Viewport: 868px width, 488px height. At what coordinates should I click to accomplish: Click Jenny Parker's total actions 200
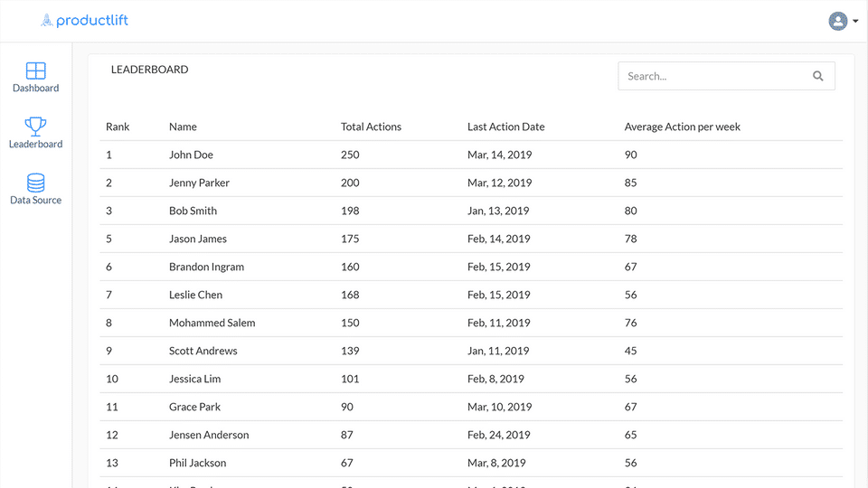tap(350, 183)
